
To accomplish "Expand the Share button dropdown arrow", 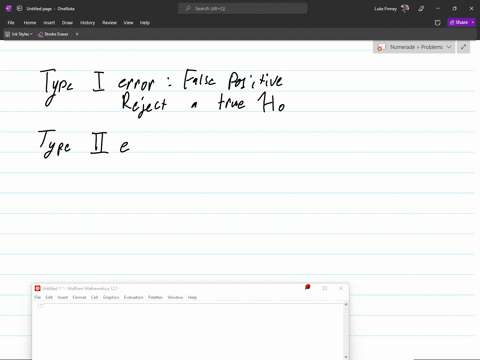I will [x=473, y=22].
